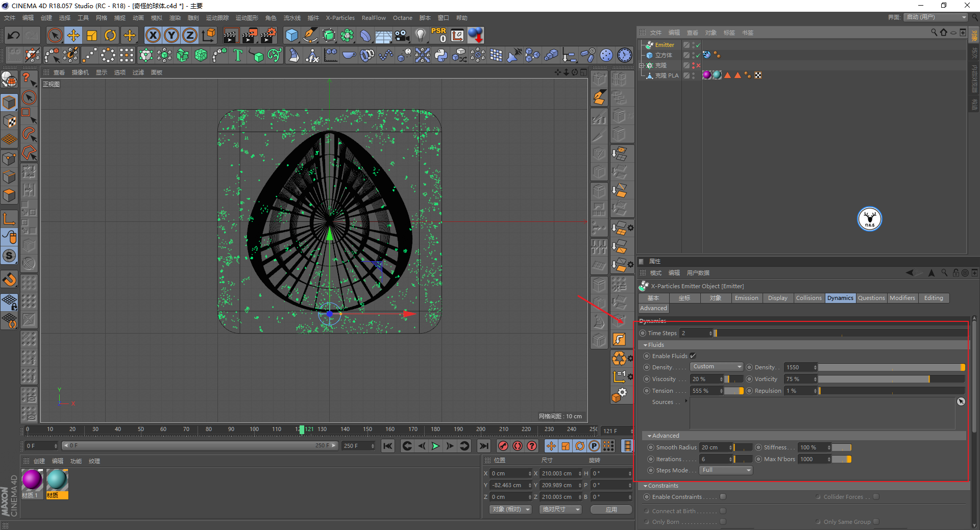The width and height of the screenshot is (980, 530).
Task: Toggle Autokeying red button
Action: coord(518,446)
